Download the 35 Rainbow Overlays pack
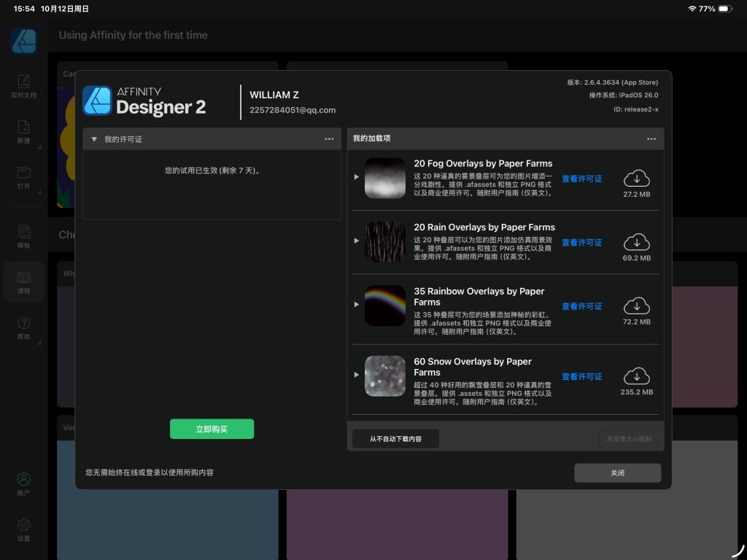The height and width of the screenshot is (560, 747). click(637, 306)
